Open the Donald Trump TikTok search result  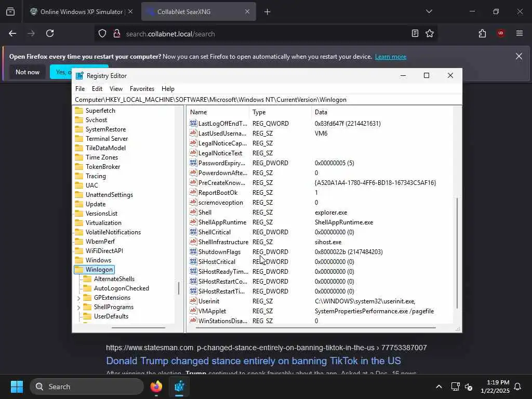tap(254, 361)
